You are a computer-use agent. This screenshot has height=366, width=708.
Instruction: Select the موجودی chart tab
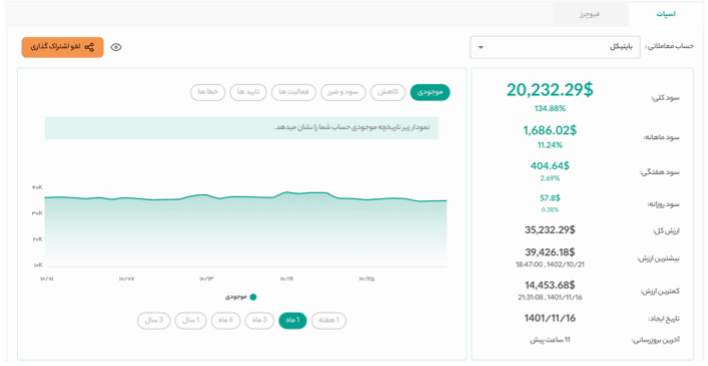430,92
